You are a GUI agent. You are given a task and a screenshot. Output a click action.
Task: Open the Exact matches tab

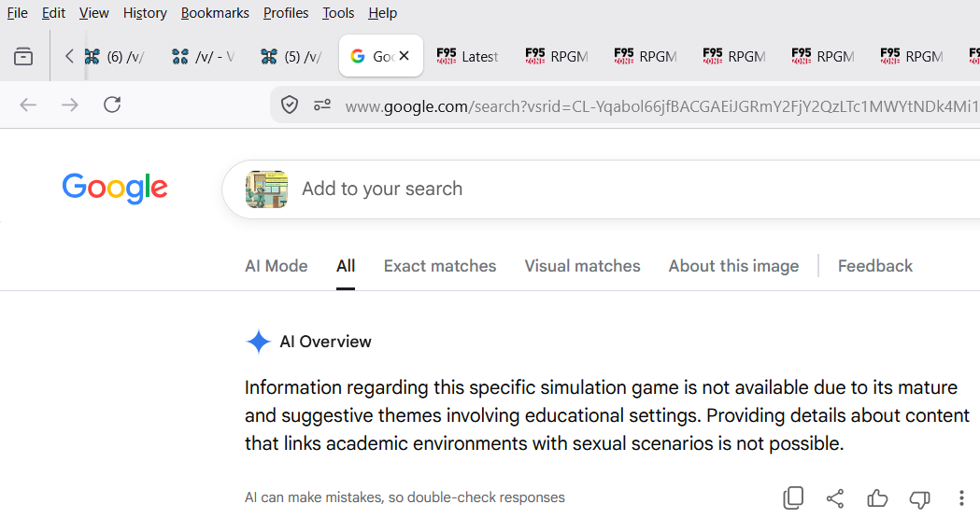(440, 267)
